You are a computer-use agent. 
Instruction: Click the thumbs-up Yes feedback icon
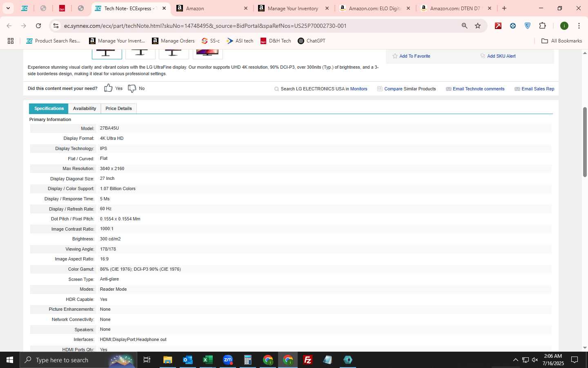click(x=108, y=88)
